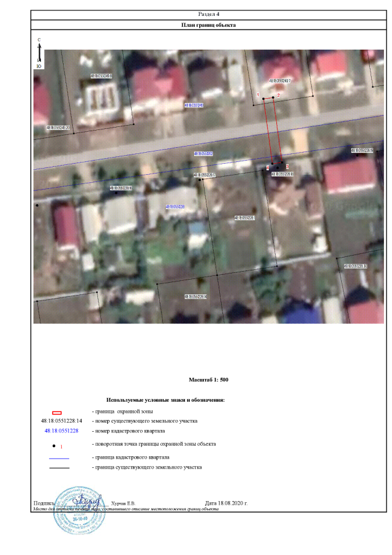Click the signer name "Хурчак Е.В."
The width and height of the screenshot is (392, 555).
coord(126,503)
